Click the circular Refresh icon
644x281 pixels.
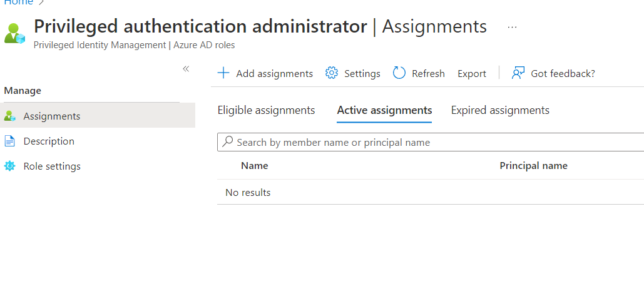click(399, 73)
